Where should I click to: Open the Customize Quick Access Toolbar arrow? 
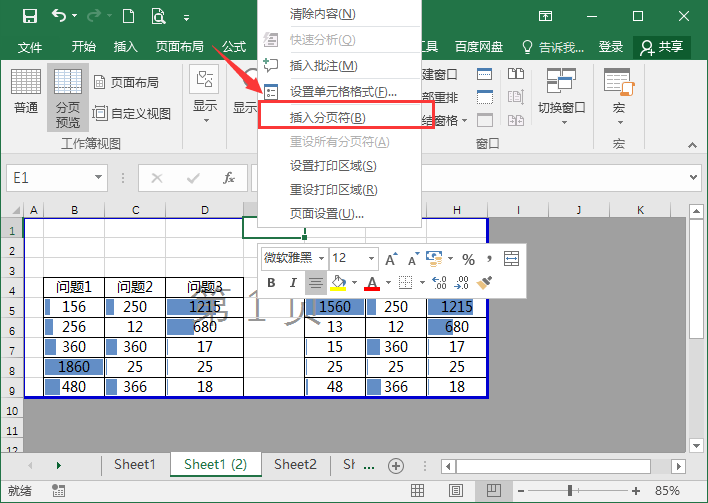[x=186, y=18]
